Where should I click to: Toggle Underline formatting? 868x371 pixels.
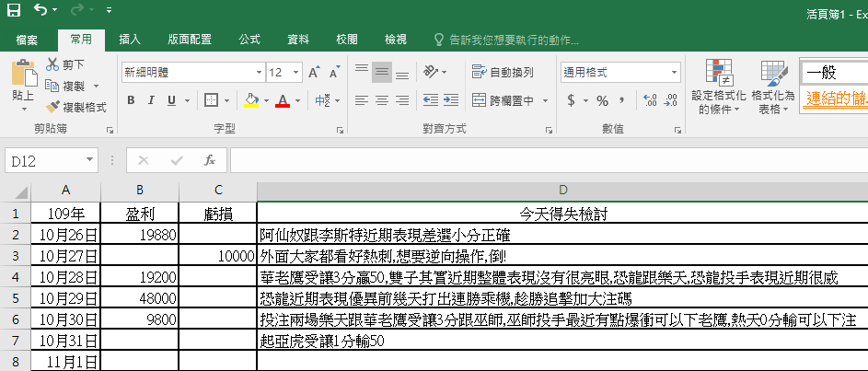(171, 100)
